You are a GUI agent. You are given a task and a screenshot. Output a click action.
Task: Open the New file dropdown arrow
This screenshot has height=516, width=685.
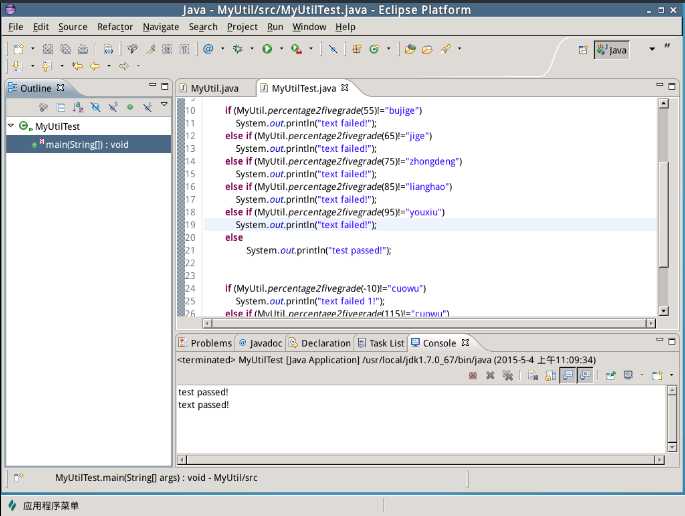tap(32, 49)
